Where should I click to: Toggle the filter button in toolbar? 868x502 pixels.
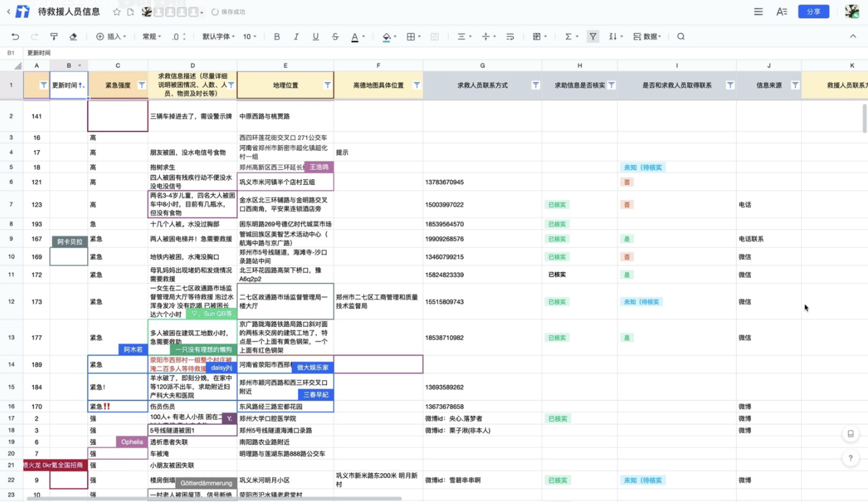(593, 36)
